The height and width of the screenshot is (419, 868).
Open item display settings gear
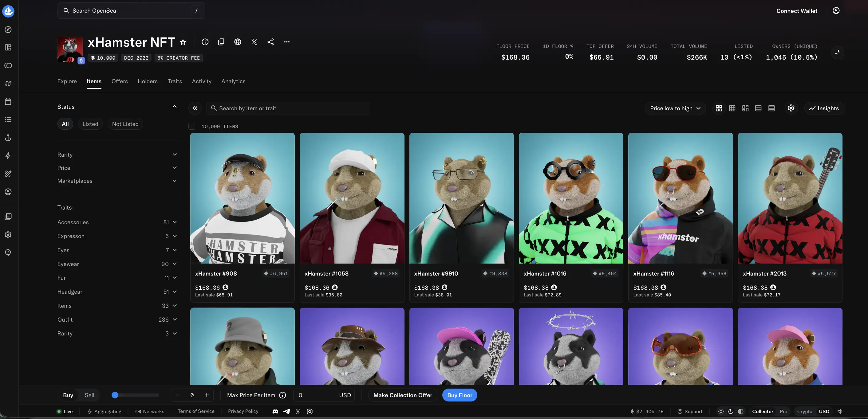[x=791, y=108]
